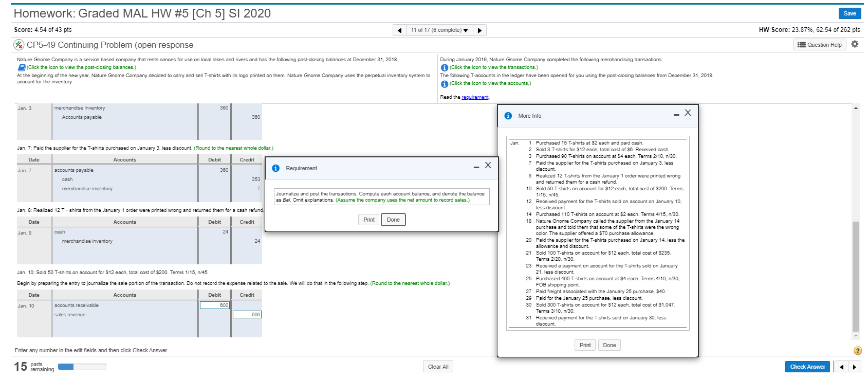The image size is (868, 379).
Task: Close the Requirement popup
Action: click(x=488, y=165)
